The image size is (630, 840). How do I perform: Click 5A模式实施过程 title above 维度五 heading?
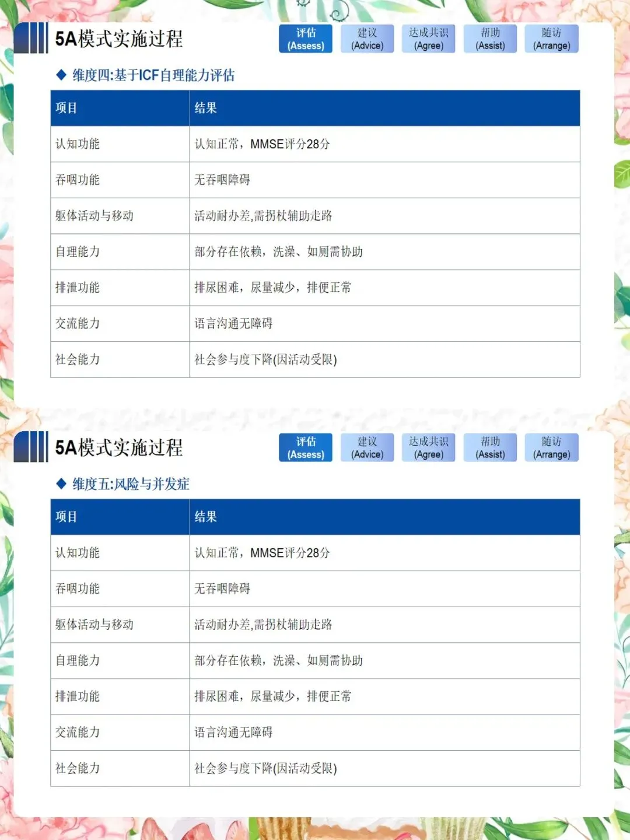(119, 448)
